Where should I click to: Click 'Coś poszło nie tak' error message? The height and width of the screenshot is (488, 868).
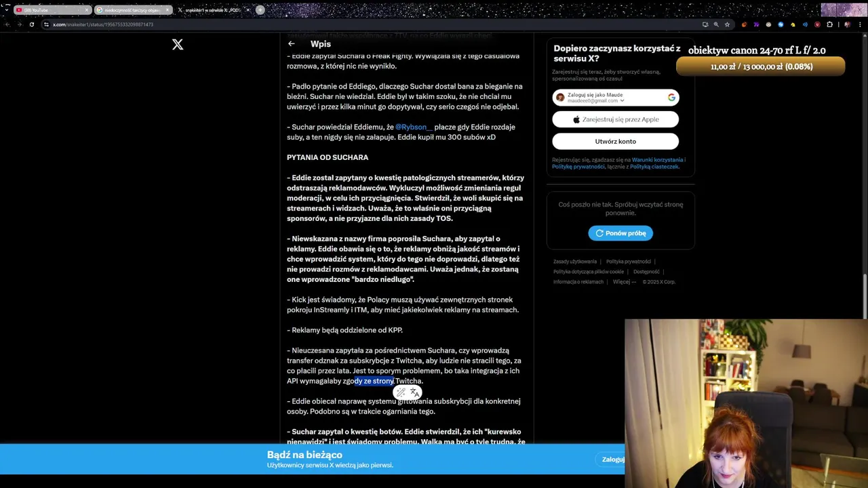620,209
